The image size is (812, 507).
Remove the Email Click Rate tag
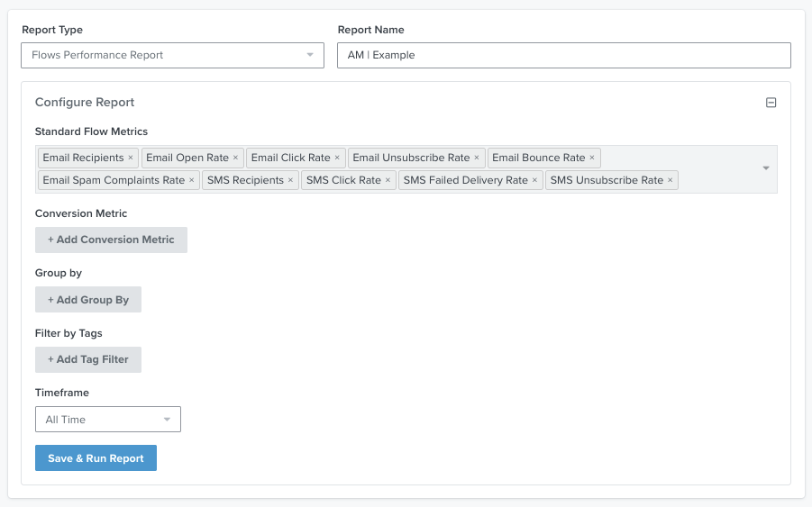(x=337, y=158)
